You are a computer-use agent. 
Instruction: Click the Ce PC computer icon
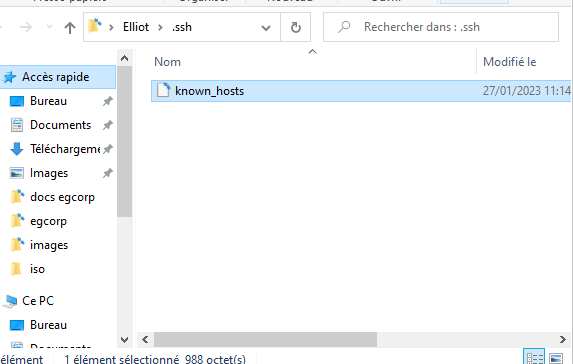[11, 301]
